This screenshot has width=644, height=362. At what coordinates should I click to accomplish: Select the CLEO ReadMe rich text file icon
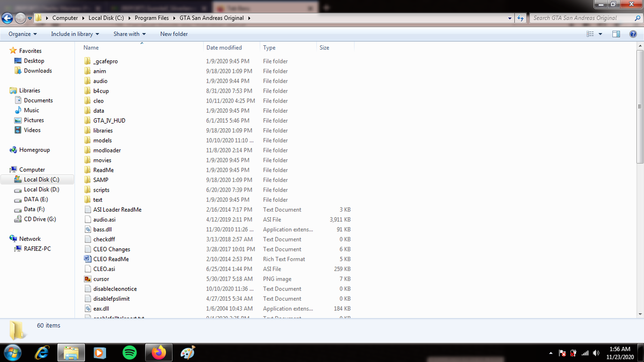88,259
